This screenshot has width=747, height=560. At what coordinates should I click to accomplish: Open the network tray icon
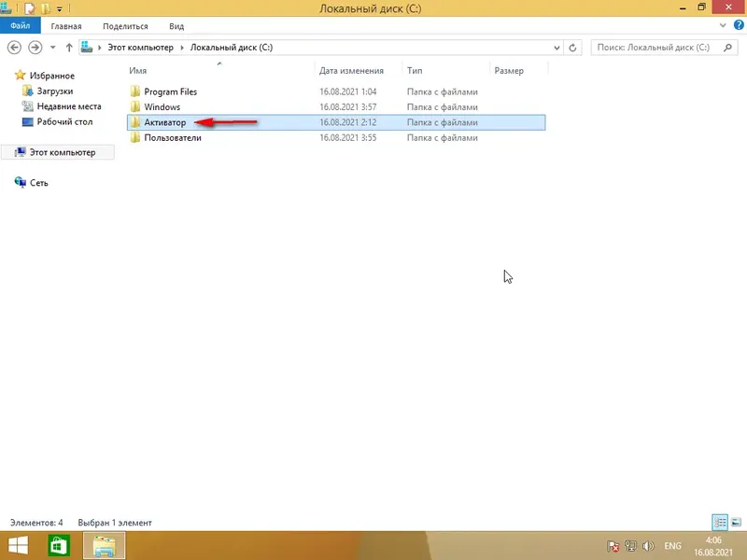(631, 546)
